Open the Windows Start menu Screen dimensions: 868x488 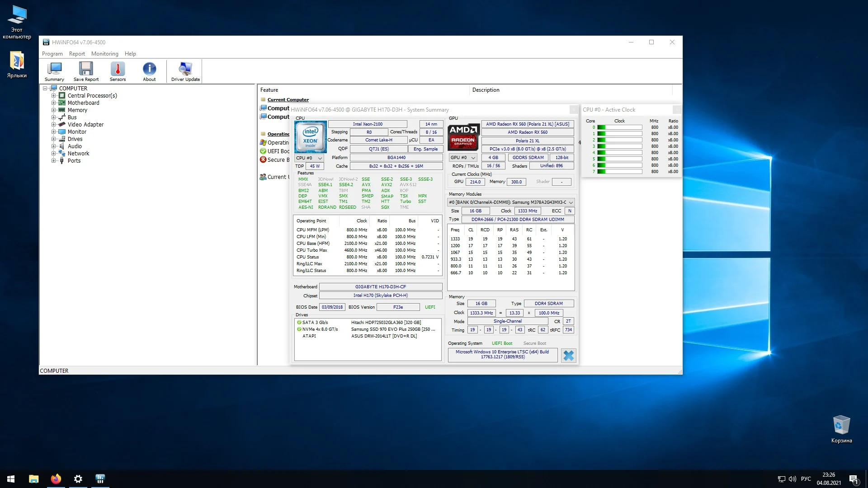(11, 479)
